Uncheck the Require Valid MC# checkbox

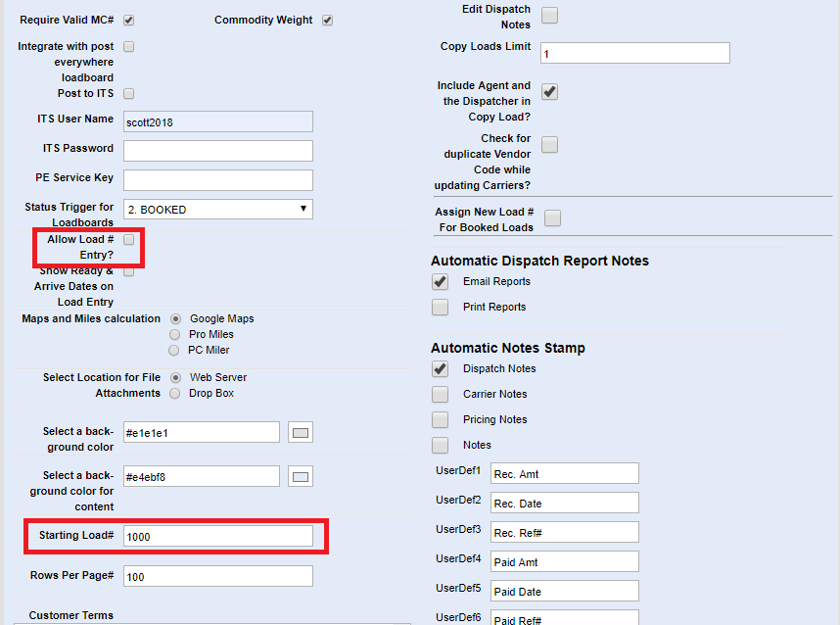point(129,21)
